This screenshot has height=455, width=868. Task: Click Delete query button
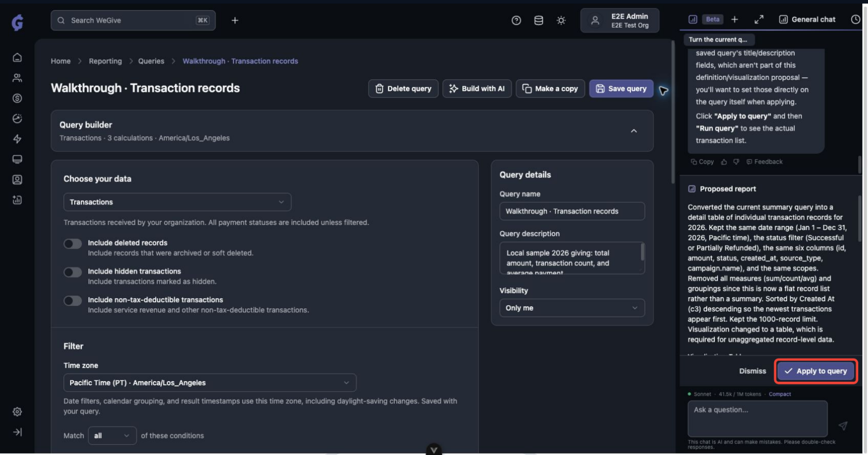click(x=403, y=88)
